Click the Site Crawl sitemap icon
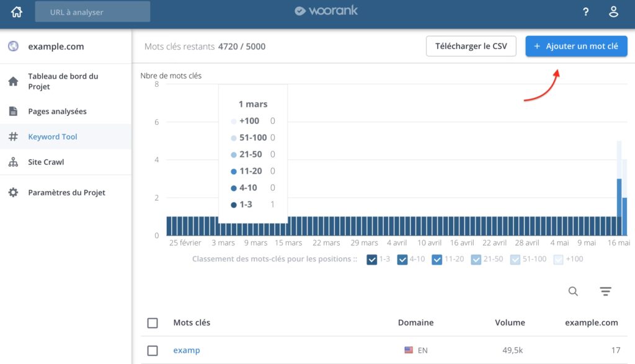Viewport: 635px width, 364px height. tap(13, 162)
